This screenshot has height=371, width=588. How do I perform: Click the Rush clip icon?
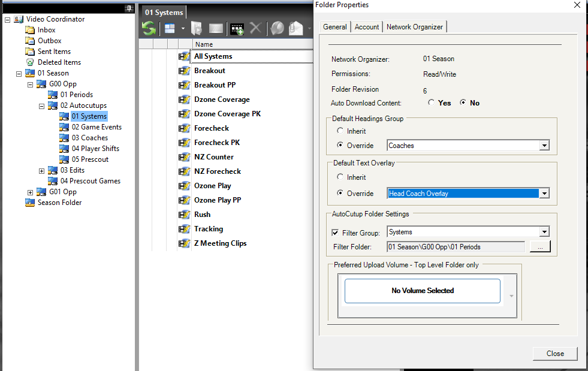click(x=184, y=215)
